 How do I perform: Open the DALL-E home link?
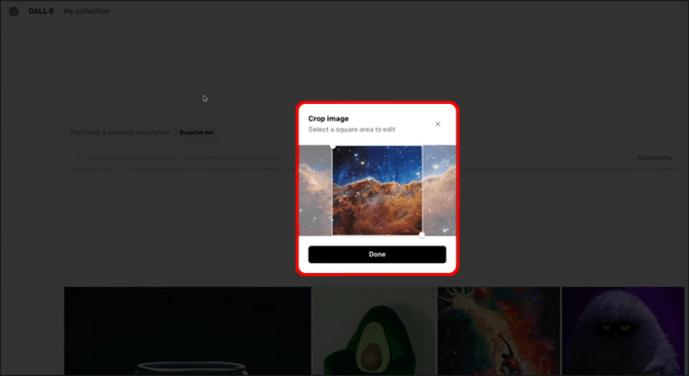pos(41,11)
